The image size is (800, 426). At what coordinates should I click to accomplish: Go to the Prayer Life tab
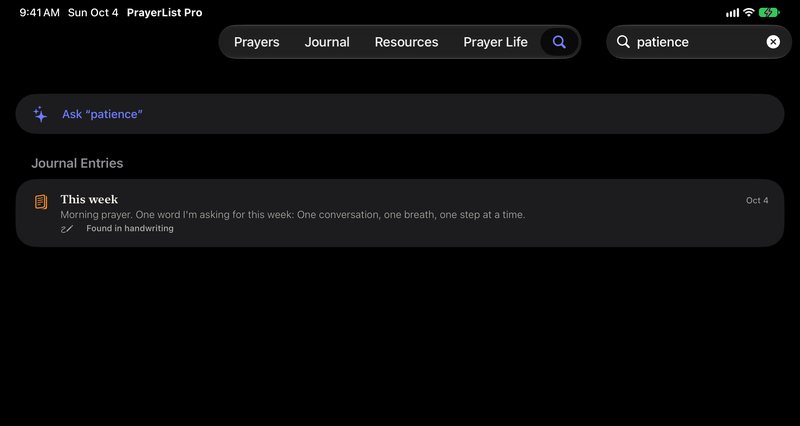(x=495, y=42)
